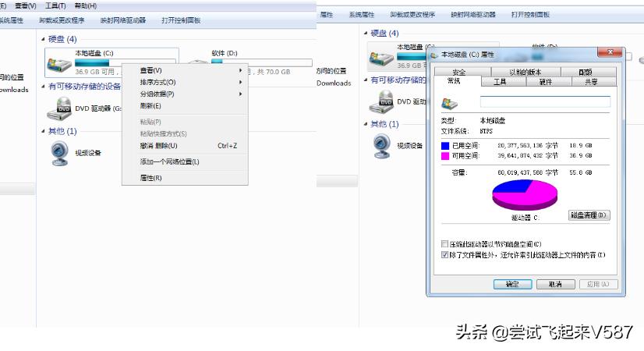Open the DVD drive icon in left window
Image resolution: width=644 pixels, height=351 pixels.
(59, 108)
